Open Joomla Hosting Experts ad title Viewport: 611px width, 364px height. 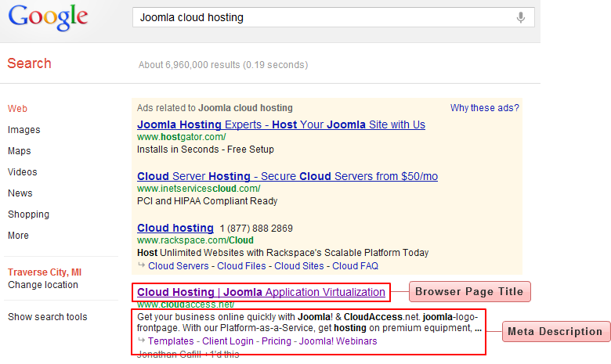point(281,124)
